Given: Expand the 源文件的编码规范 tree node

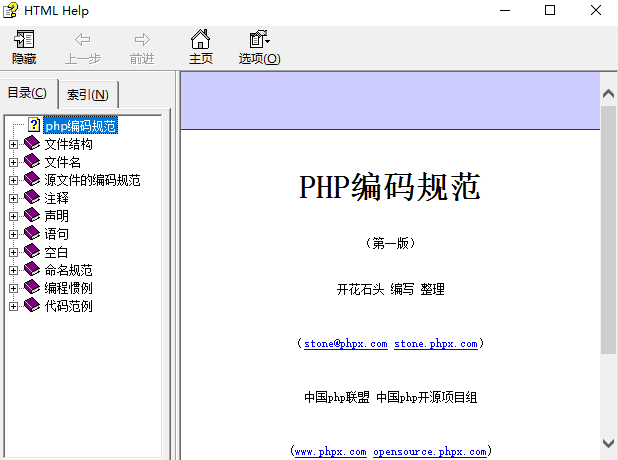Looking at the screenshot, I should click(x=14, y=180).
